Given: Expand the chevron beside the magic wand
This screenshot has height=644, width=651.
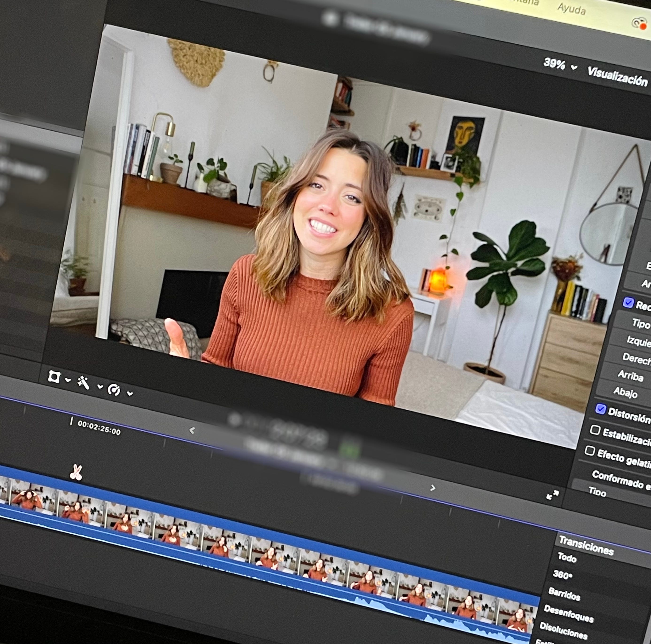Looking at the screenshot, I should (100, 386).
